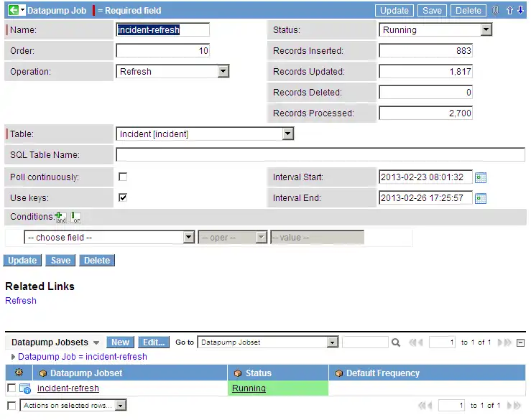Click bottom Delete button
Image resolution: width=531 pixels, height=420 pixels.
coord(97,261)
